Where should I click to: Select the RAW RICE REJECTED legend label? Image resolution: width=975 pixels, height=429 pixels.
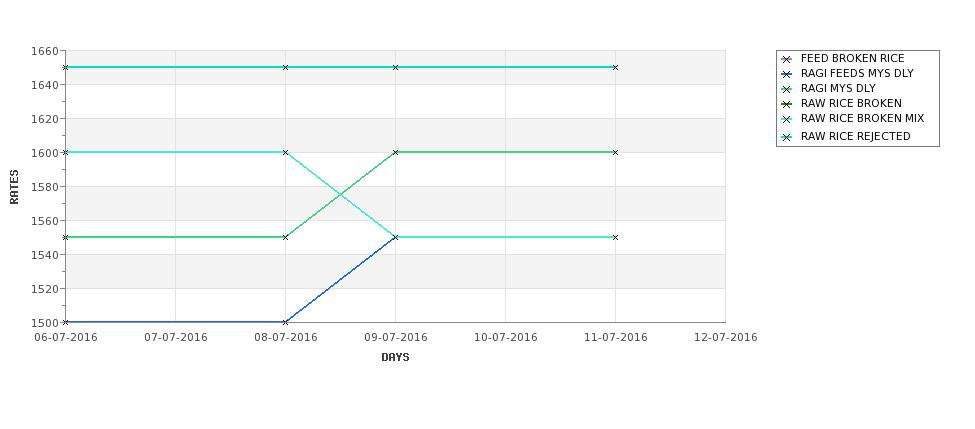[855, 137]
